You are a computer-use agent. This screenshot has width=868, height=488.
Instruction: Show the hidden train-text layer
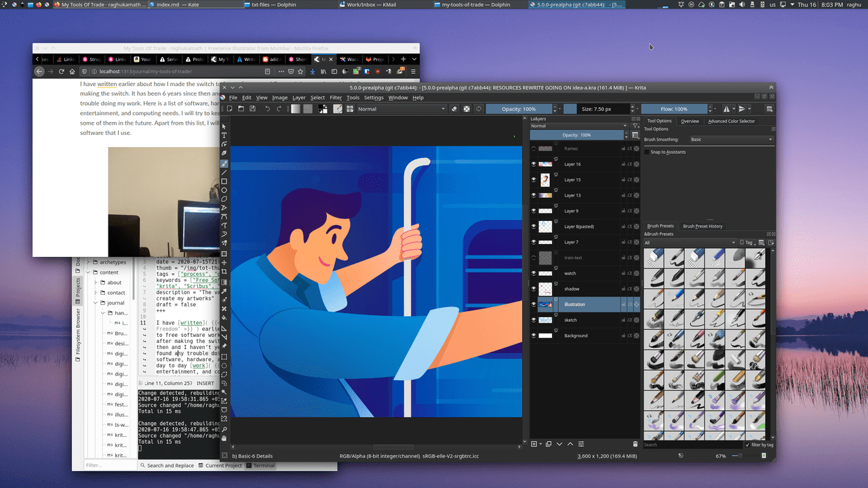[x=534, y=258]
